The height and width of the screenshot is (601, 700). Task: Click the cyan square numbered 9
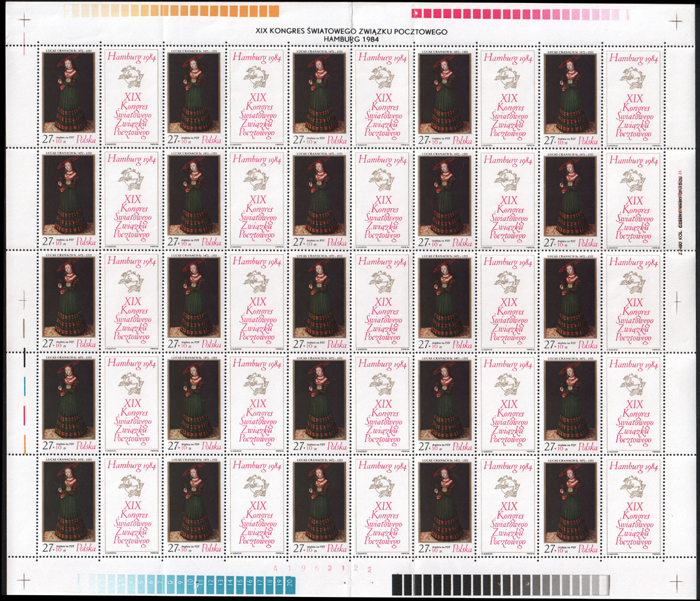pyautogui.click(x=180, y=585)
